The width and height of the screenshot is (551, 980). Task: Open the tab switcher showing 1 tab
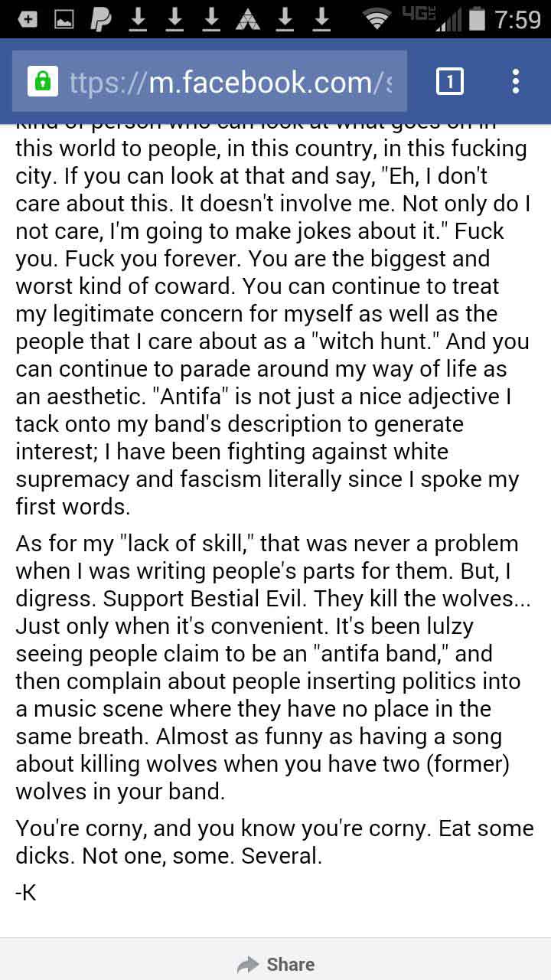450,81
